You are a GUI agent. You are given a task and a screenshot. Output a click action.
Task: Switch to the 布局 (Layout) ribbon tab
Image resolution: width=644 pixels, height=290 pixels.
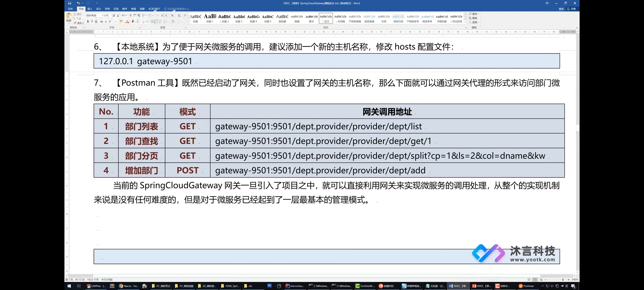click(107, 9)
